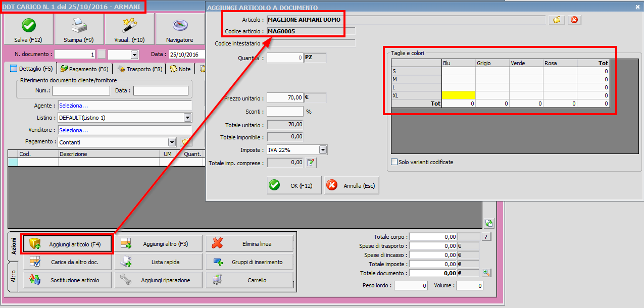Open the Carrello shopping cart

tap(249, 280)
